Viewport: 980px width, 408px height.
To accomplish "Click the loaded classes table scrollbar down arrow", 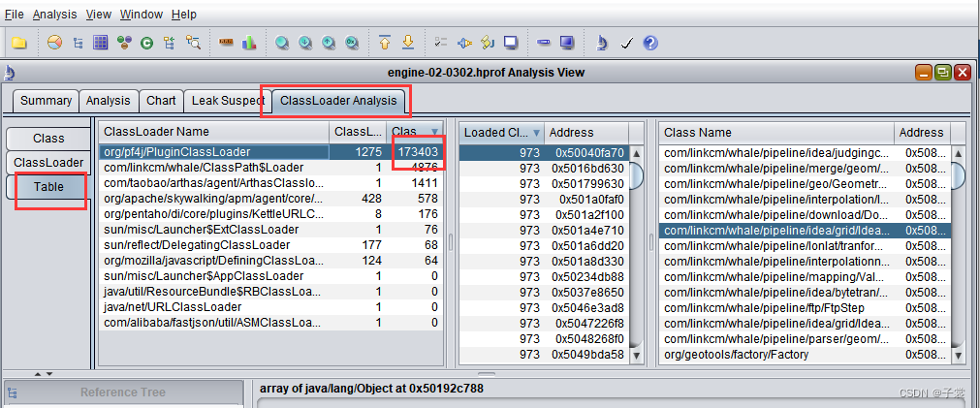I will [x=637, y=355].
